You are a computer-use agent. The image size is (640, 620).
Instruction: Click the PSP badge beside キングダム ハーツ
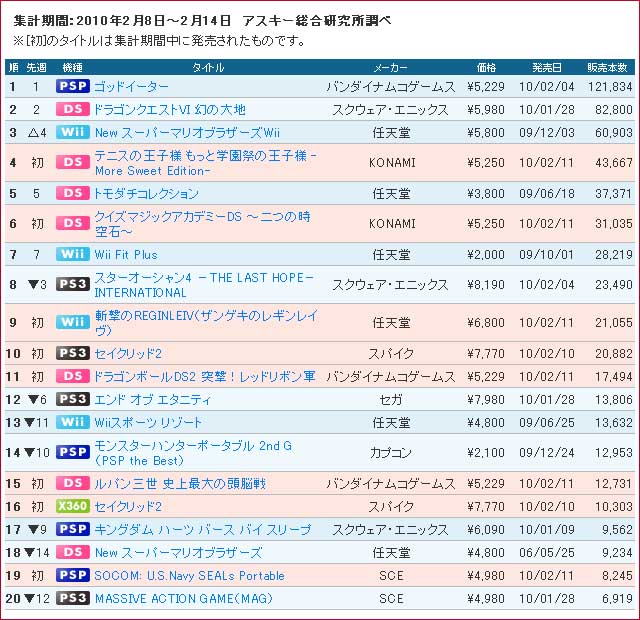(73, 529)
